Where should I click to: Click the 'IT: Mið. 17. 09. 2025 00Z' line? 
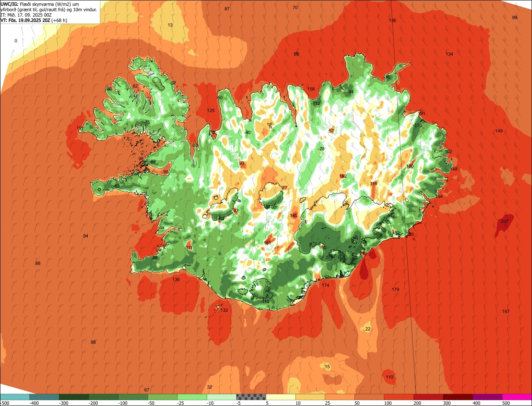coord(26,15)
